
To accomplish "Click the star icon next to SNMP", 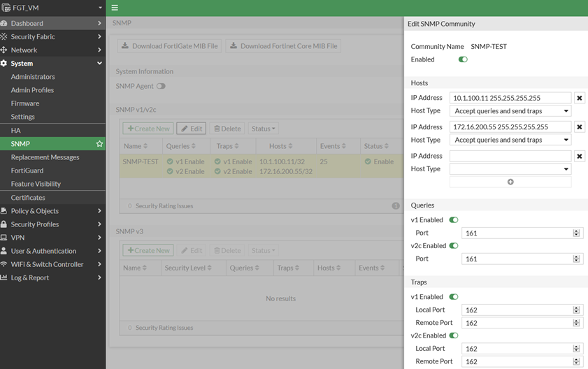I will tap(99, 144).
